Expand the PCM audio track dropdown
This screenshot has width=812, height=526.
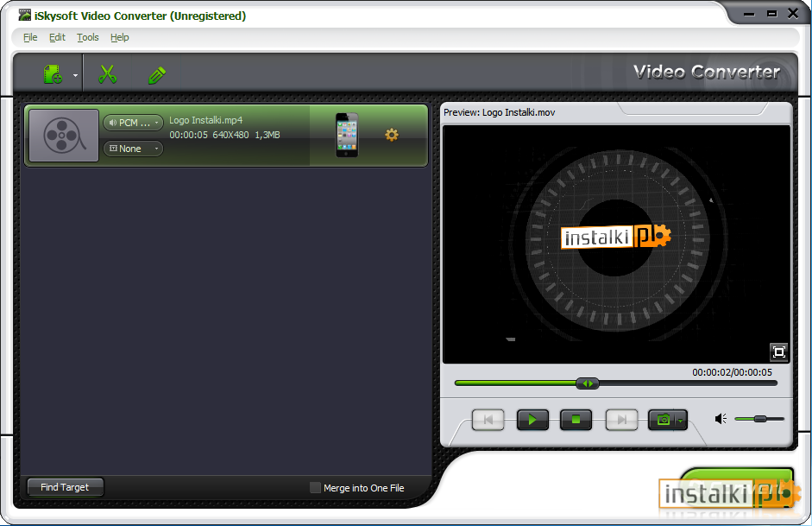(133, 123)
